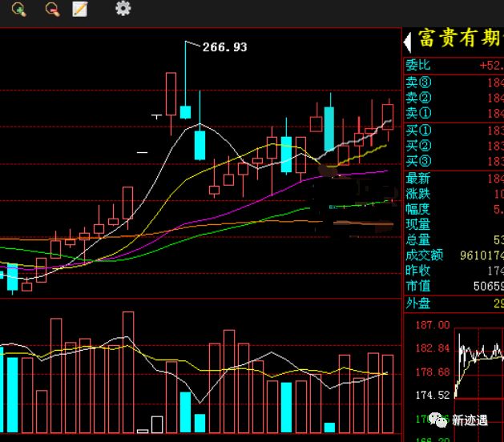504x442 pixels.
Task: Click the 市值 market value row
Action: pyautogui.click(x=454, y=286)
